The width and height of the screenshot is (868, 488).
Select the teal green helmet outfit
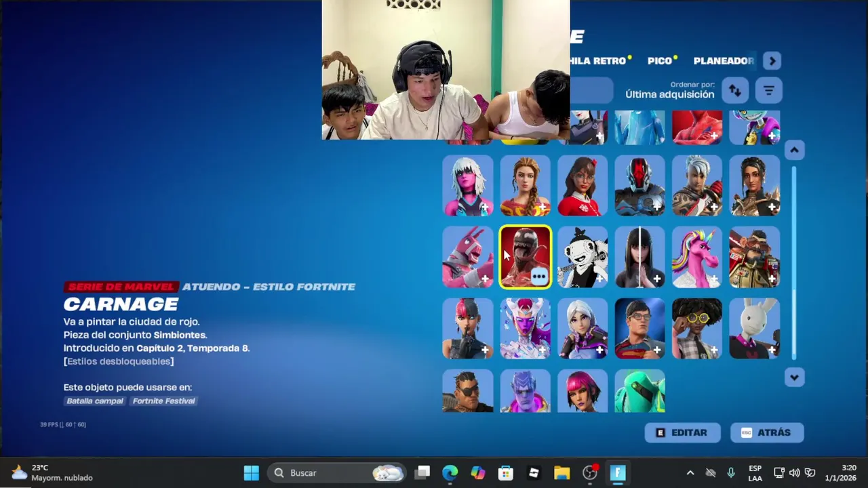click(640, 391)
